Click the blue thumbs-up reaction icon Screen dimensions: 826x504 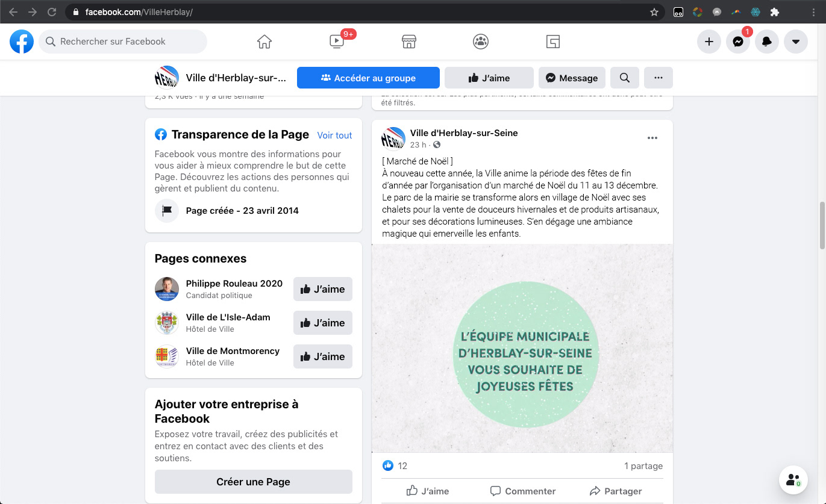(x=387, y=465)
